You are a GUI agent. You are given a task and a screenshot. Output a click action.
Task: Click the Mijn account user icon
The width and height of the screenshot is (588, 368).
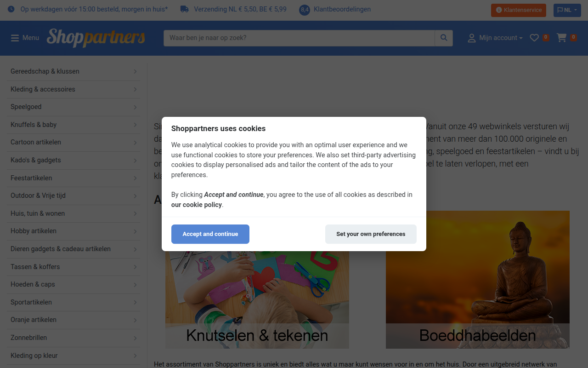click(472, 38)
